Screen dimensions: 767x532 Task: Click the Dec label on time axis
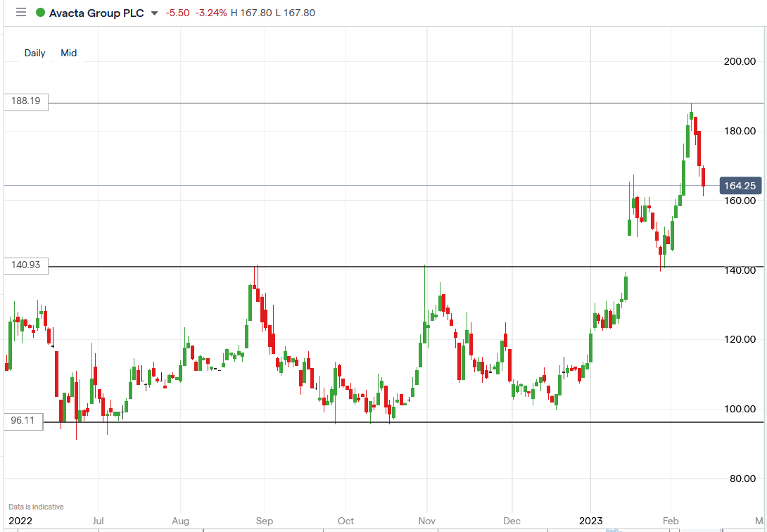(x=512, y=521)
